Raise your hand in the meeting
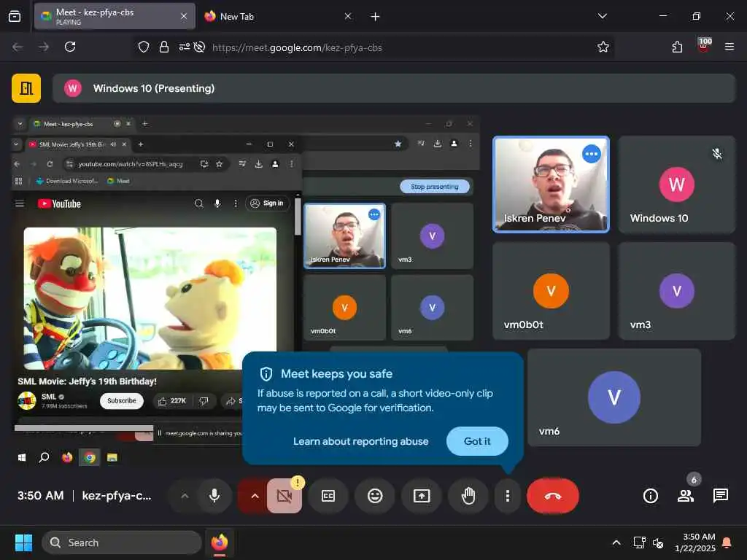The width and height of the screenshot is (747, 560). pos(468,496)
